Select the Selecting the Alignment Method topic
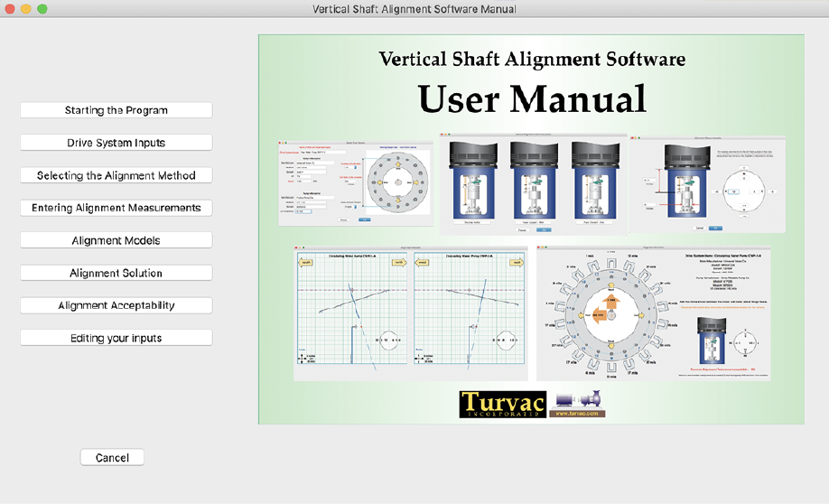Viewport: 829px width, 504px height. coord(116,175)
